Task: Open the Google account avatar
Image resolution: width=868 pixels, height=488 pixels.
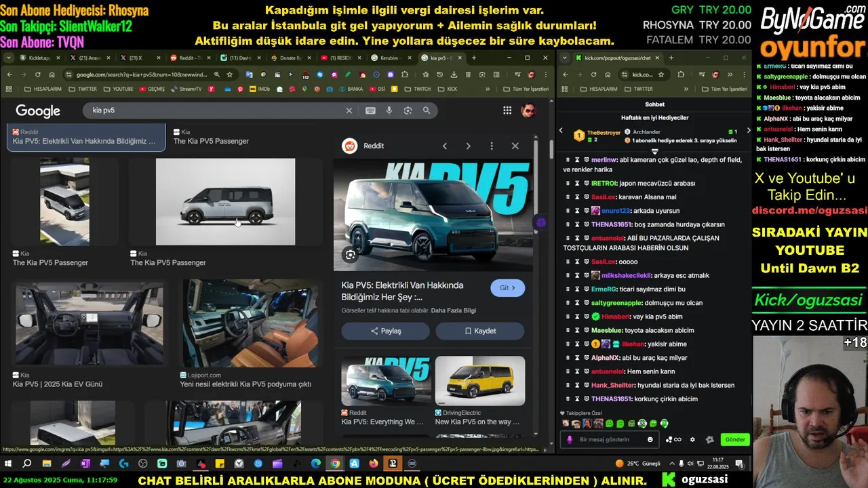Action: click(x=528, y=110)
